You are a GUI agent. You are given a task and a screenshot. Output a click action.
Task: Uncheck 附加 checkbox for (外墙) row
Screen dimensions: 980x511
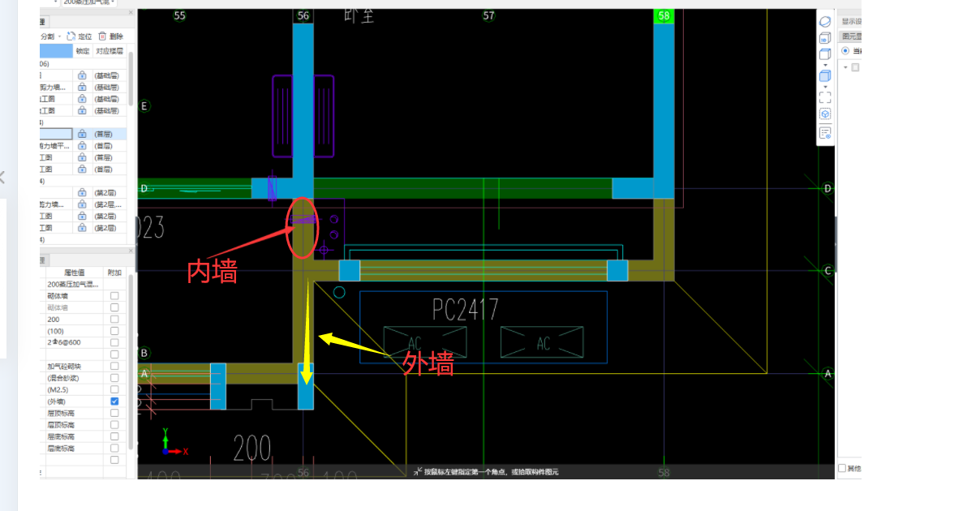[114, 401]
